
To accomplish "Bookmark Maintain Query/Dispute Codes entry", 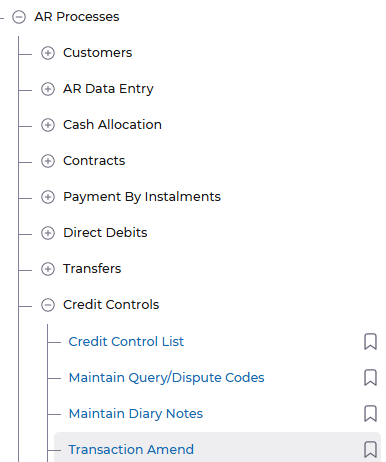I will pyautogui.click(x=370, y=378).
